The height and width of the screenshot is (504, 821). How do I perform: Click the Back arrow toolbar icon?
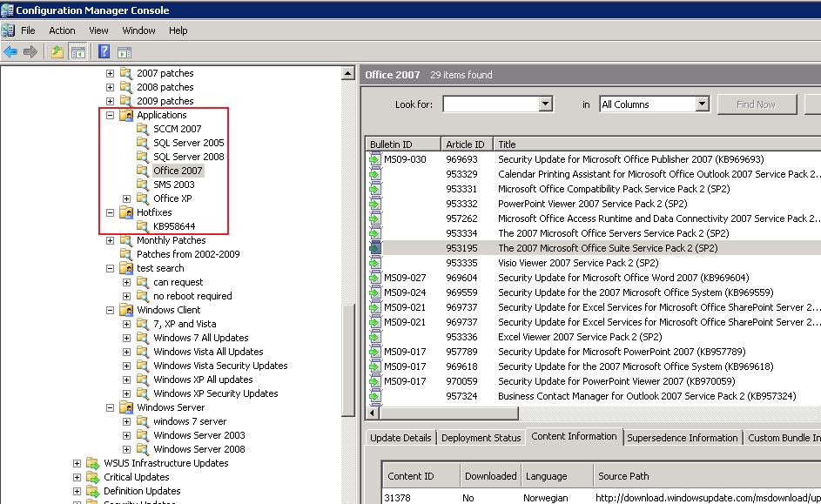10,52
